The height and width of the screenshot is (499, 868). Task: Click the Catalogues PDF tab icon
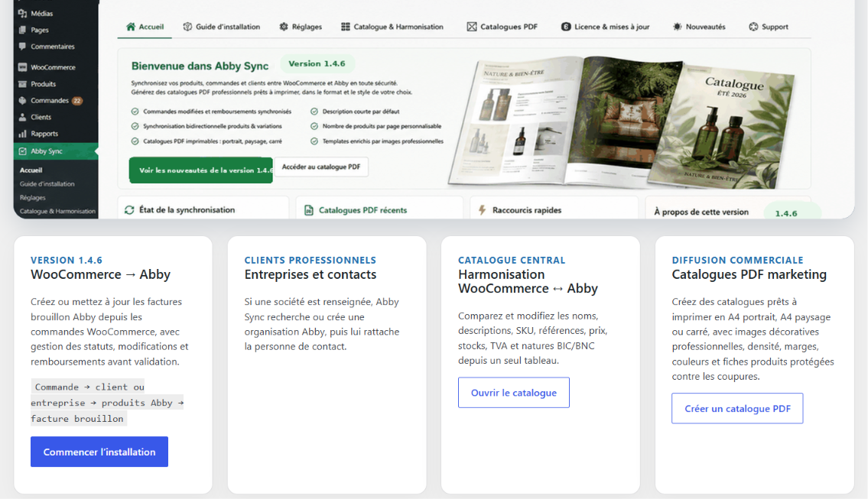(x=472, y=27)
